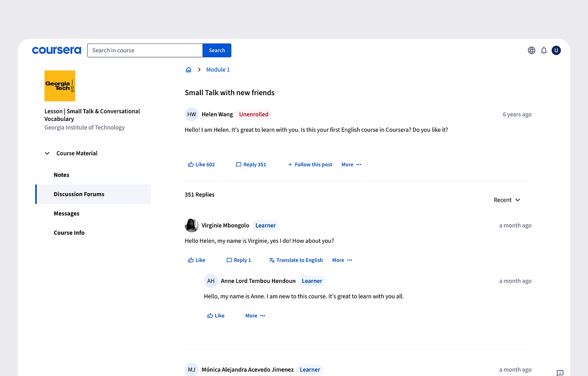Open the Recent sort dropdown

[x=507, y=200]
